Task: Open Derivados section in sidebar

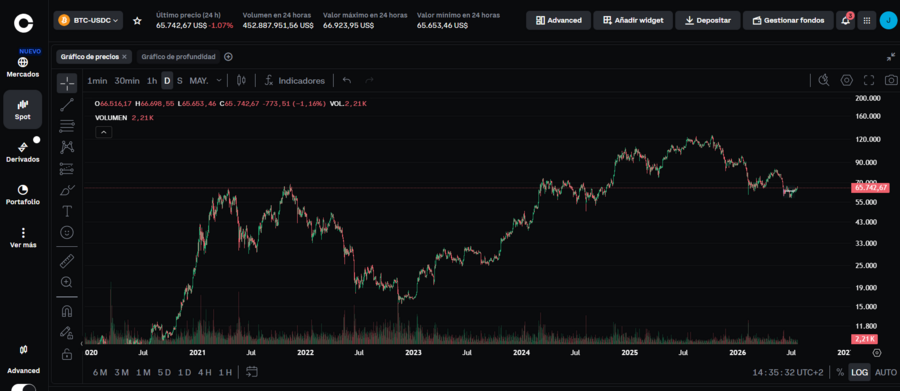Action: [x=23, y=152]
